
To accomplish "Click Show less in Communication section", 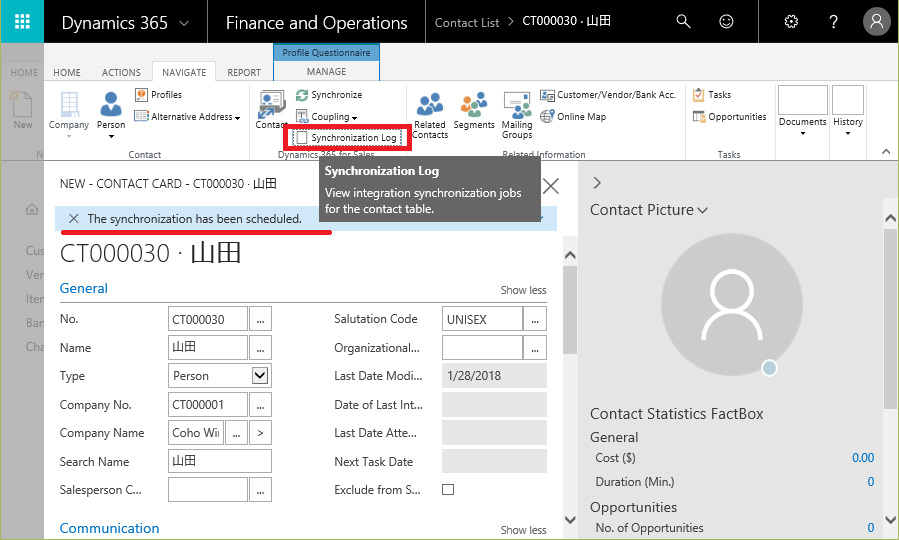I will 523,530.
